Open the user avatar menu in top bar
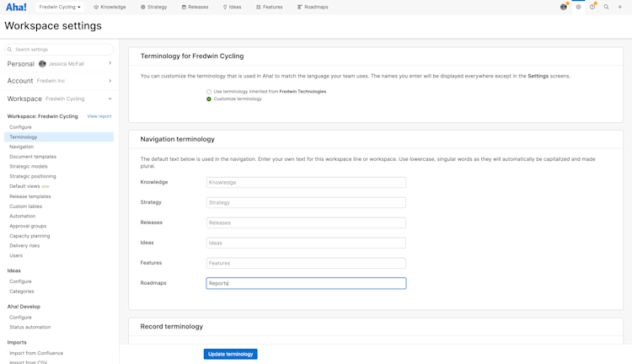 564,7
